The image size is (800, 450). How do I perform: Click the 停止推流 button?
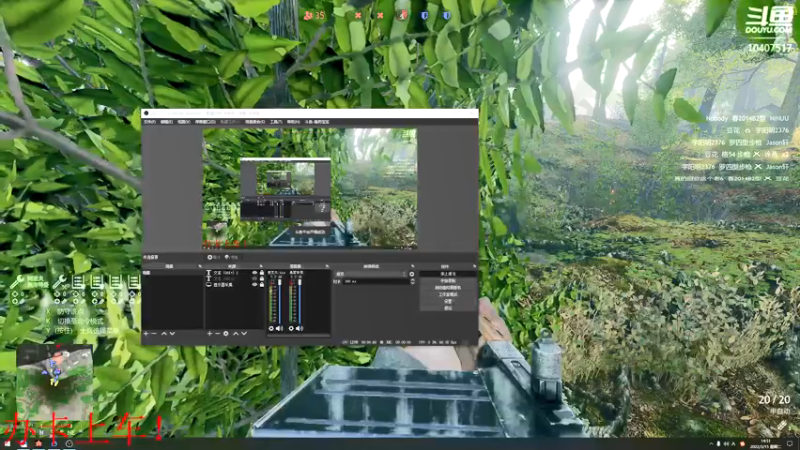click(x=448, y=274)
